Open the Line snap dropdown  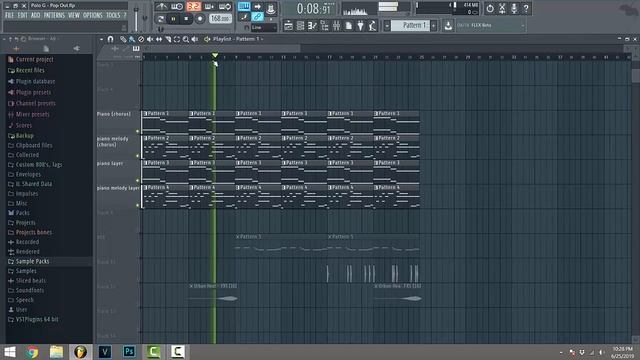[264, 27]
